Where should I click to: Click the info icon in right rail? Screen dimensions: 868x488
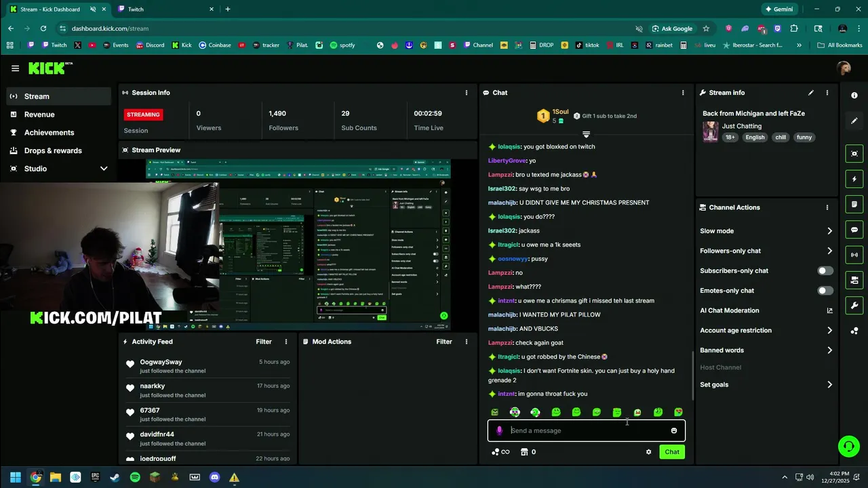coord(854,96)
